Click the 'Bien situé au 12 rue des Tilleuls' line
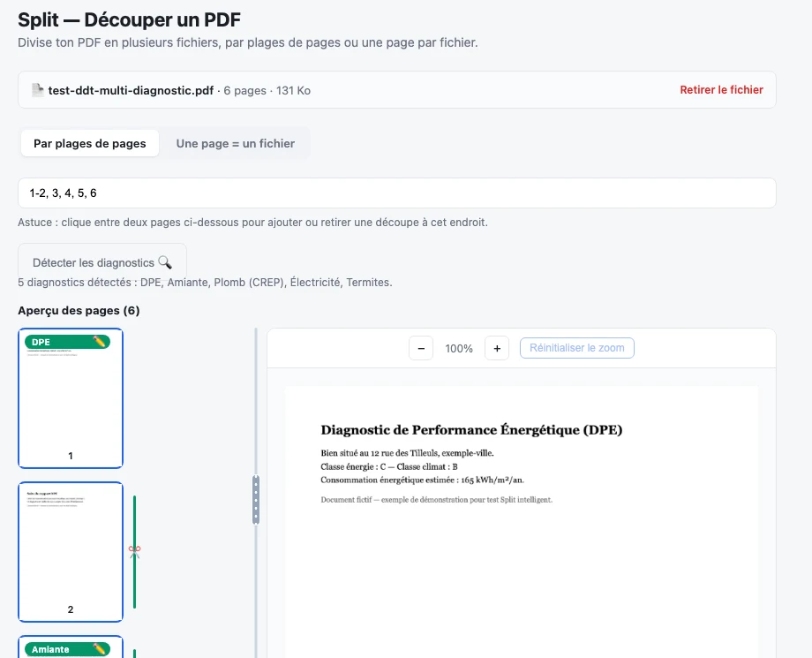 407,453
